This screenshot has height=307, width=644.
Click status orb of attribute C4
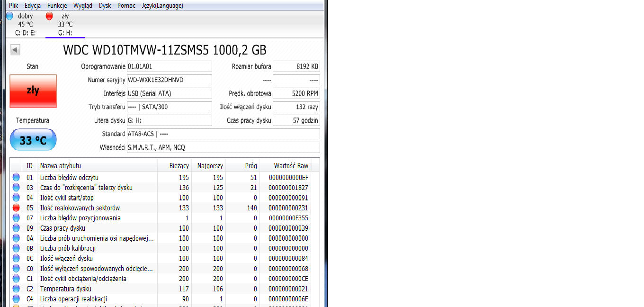16,299
